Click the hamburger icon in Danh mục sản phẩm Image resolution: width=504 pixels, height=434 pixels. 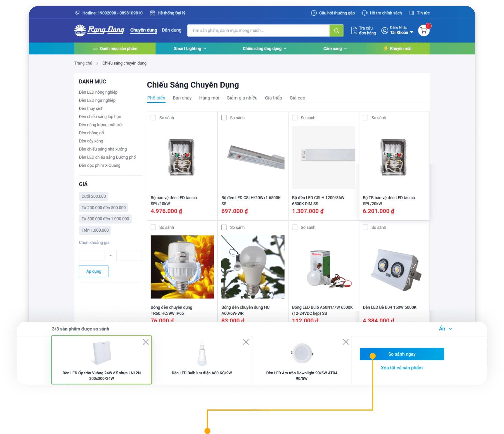coord(95,49)
